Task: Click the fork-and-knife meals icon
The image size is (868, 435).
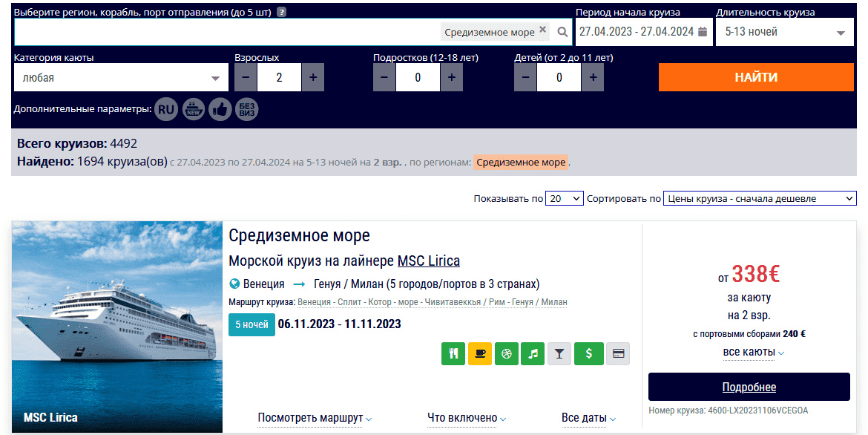Action: [453, 354]
